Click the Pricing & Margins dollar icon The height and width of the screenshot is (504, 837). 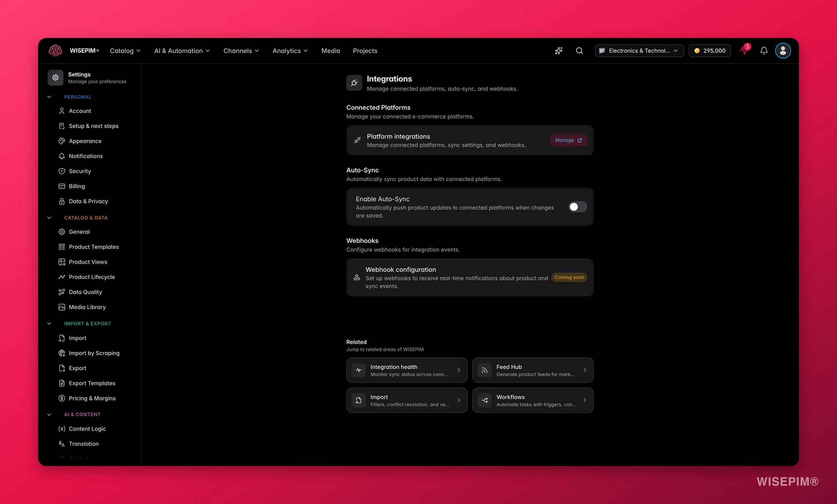point(62,398)
